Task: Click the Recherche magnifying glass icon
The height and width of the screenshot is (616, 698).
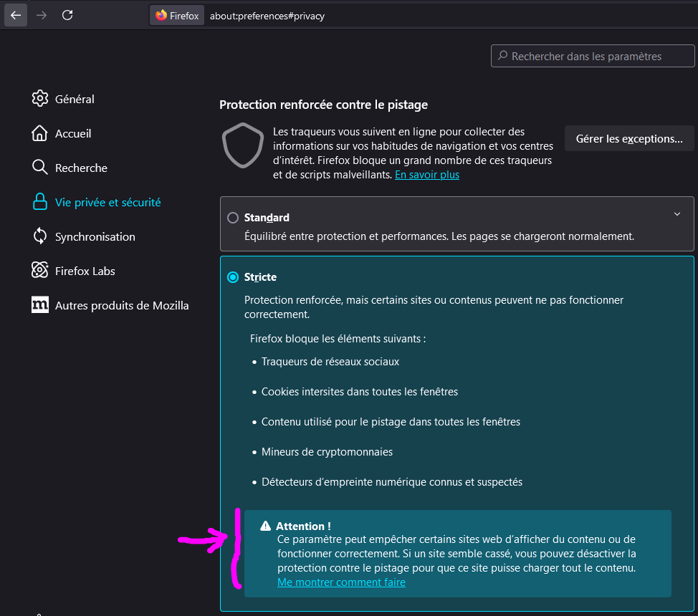Action: pyautogui.click(x=40, y=168)
